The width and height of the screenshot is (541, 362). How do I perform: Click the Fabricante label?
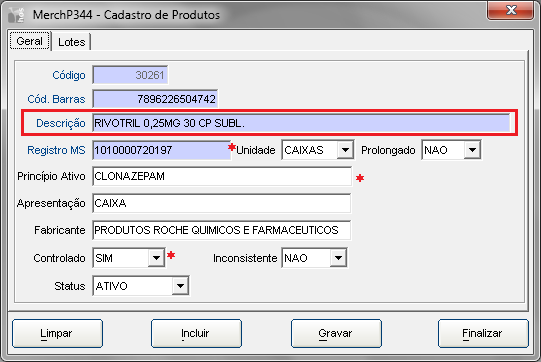point(60,230)
